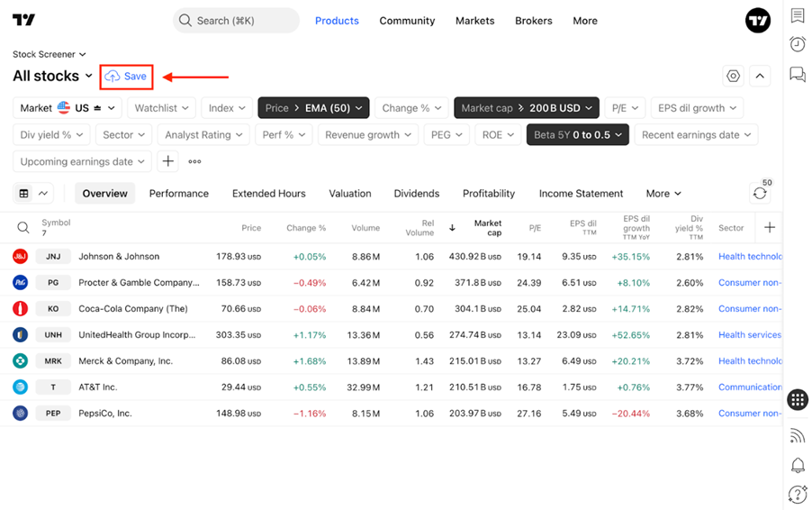812x510 pixels.
Task: Open the Health services sector link
Action: click(749, 335)
